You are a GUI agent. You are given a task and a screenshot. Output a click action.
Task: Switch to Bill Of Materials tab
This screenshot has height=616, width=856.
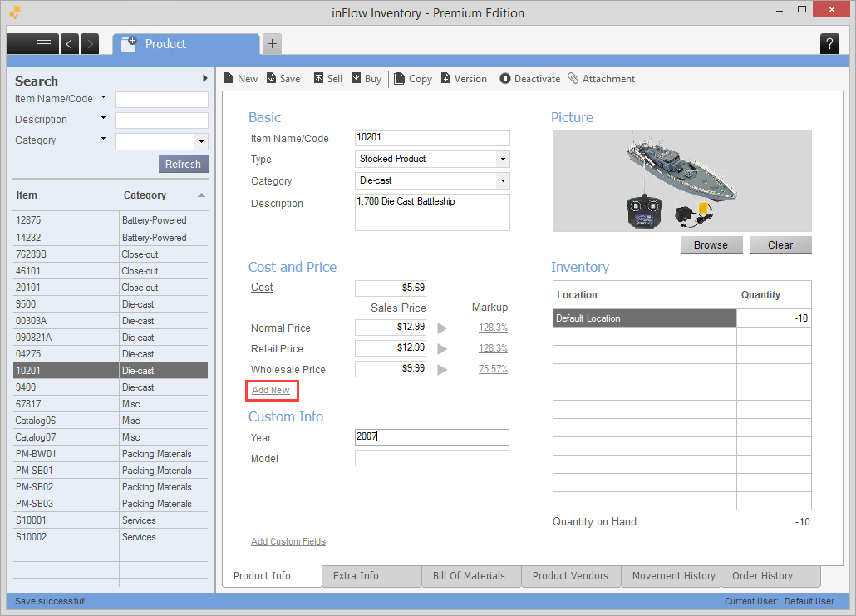pos(471,576)
